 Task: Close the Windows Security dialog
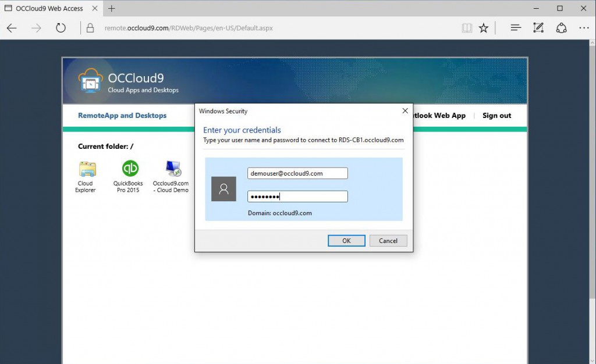[405, 111]
